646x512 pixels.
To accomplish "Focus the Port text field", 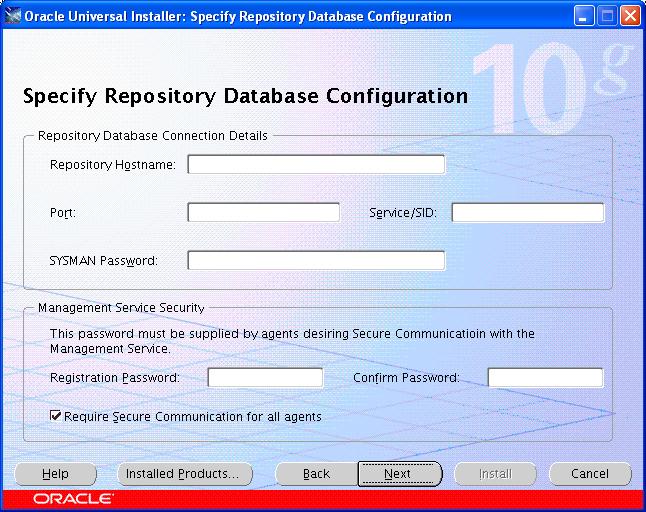I will point(263,213).
